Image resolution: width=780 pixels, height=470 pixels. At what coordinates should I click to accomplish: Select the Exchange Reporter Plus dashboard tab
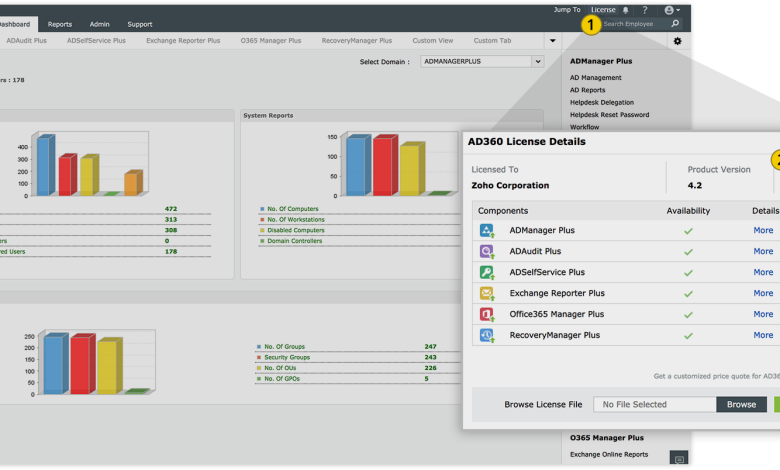point(183,41)
